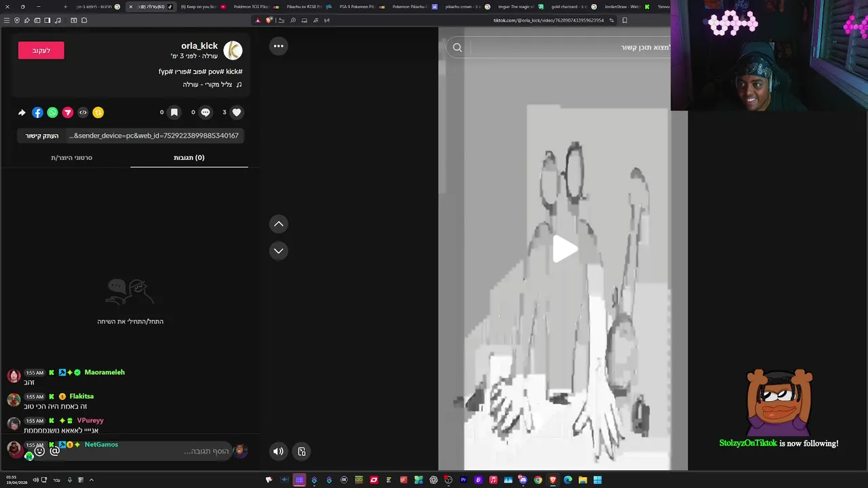Share the video to Facebook
The image size is (868, 488).
[37, 113]
